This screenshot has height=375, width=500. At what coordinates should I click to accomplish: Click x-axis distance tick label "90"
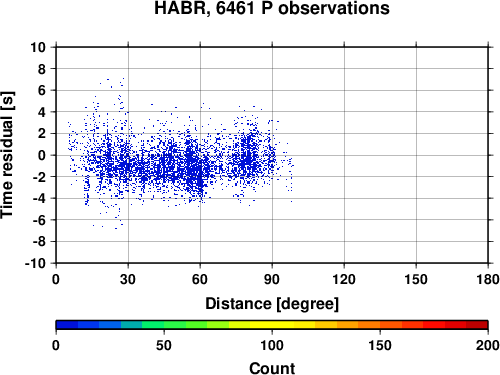272,279
